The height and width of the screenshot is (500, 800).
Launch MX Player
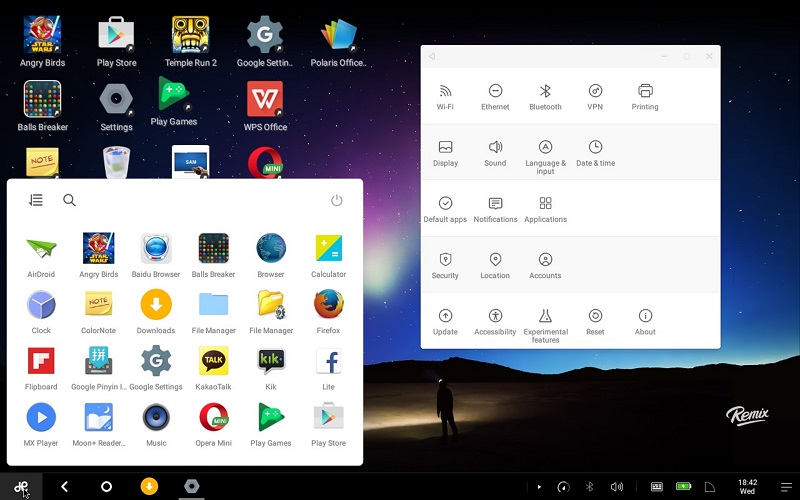[x=41, y=423]
